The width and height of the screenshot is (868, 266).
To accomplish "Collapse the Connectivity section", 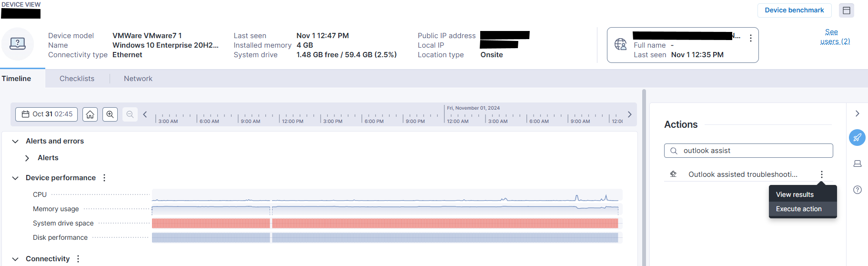I will point(15,259).
